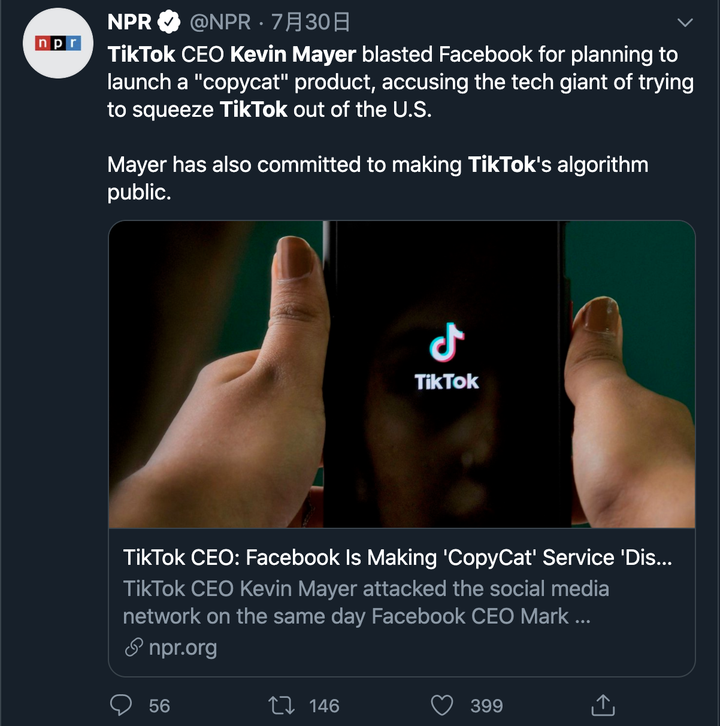Click the reply count 56

[x=159, y=706]
